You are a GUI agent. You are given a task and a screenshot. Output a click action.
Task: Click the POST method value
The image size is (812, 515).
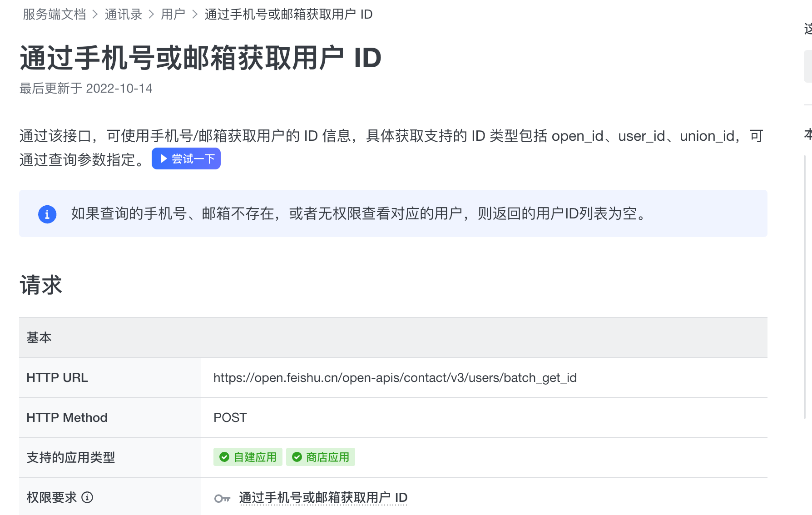(230, 417)
